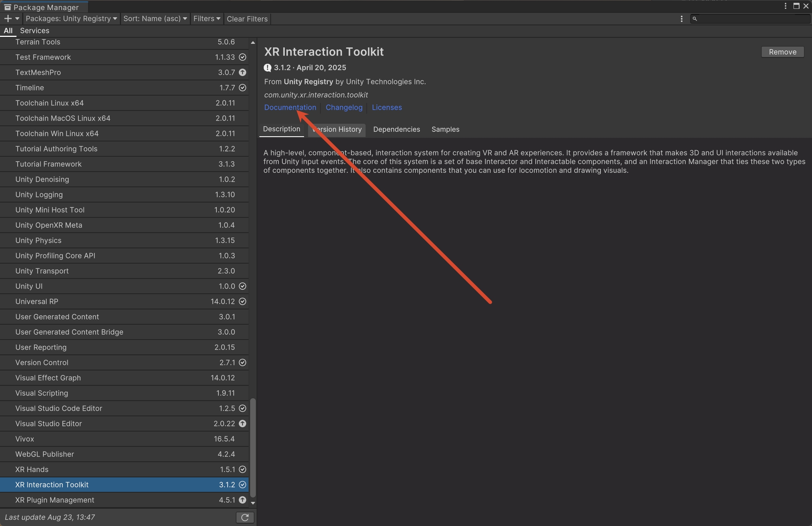Select the User Reporting package
Viewport: 812px width, 526px height.
[x=124, y=347]
